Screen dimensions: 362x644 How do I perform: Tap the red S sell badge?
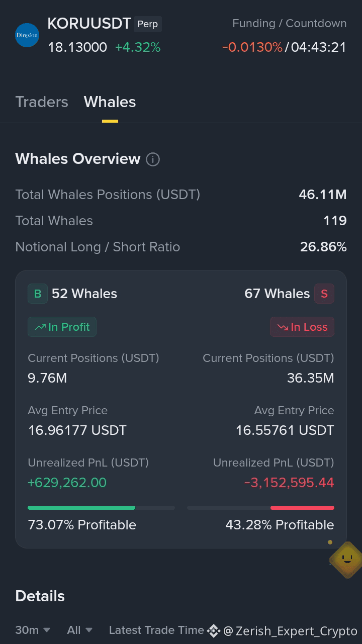click(x=324, y=294)
